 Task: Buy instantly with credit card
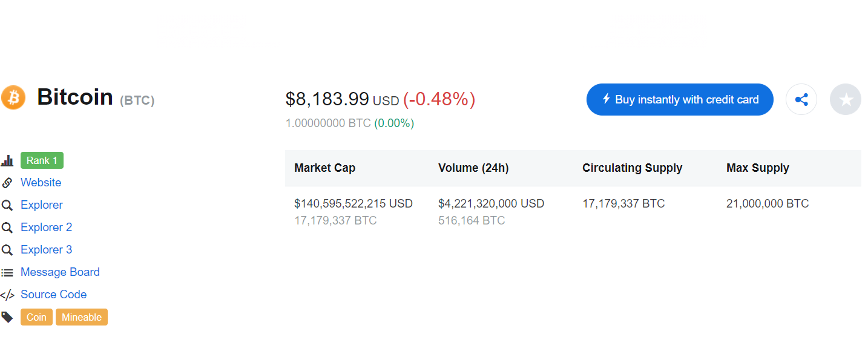tap(680, 100)
